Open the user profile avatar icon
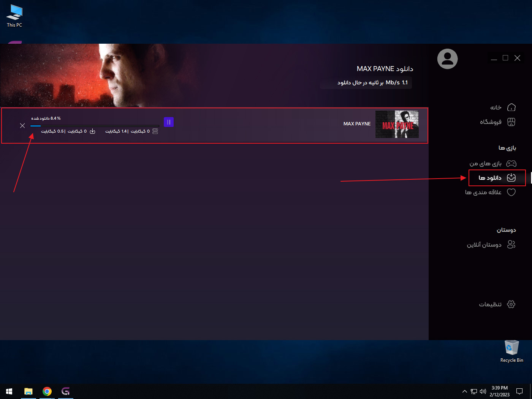Viewport: 532px width, 399px height. click(447, 59)
